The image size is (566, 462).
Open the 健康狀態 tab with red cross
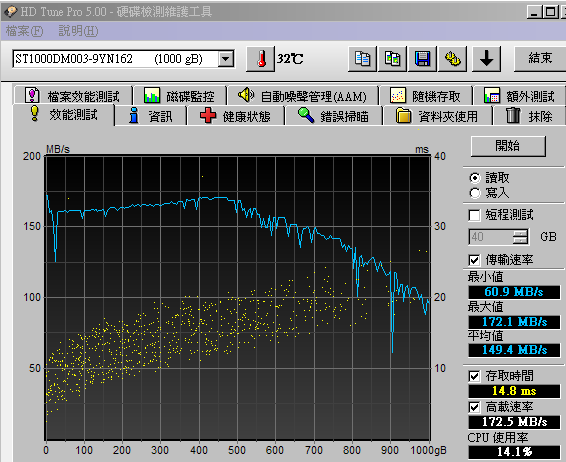(236, 116)
